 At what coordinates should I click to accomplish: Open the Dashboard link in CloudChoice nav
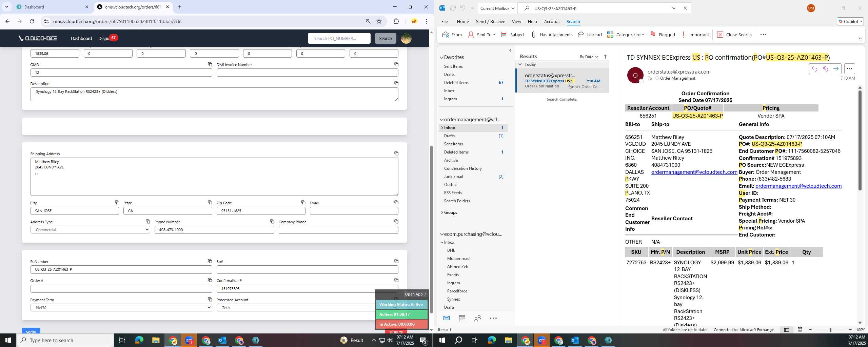click(81, 38)
